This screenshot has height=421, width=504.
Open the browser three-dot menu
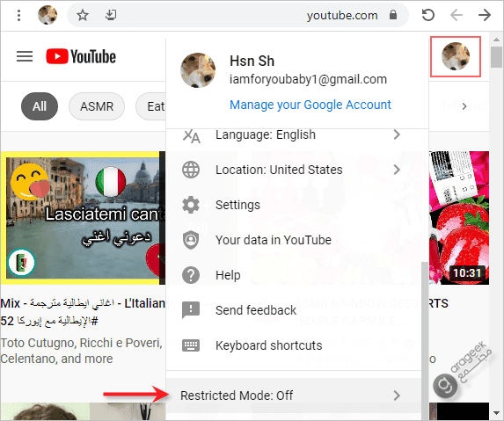click(19, 15)
